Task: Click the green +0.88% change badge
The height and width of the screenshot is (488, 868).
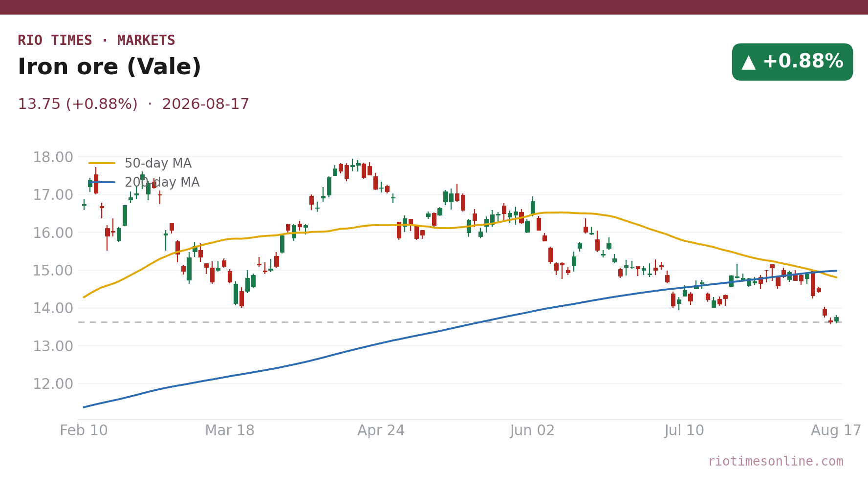Action: pos(792,62)
